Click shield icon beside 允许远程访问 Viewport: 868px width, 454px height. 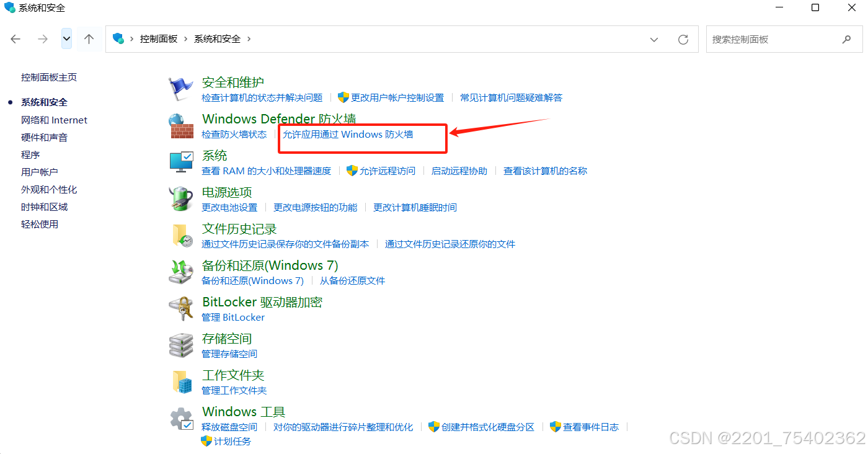click(x=352, y=171)
